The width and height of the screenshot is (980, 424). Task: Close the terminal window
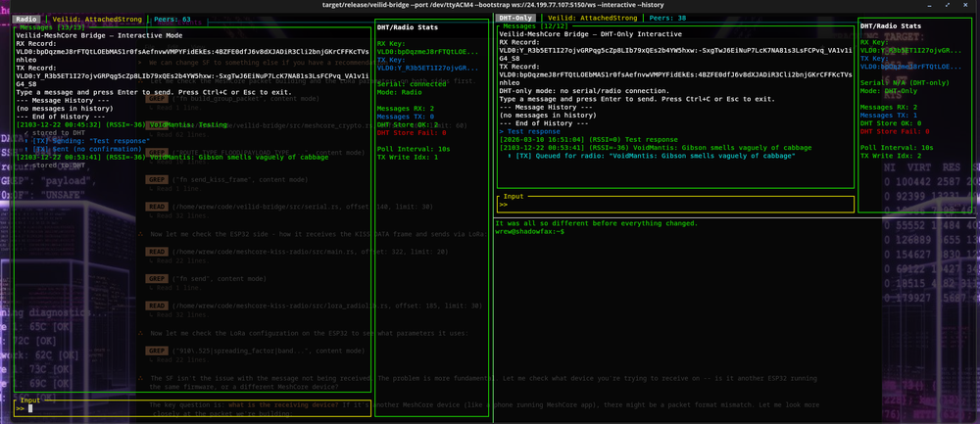967,5
